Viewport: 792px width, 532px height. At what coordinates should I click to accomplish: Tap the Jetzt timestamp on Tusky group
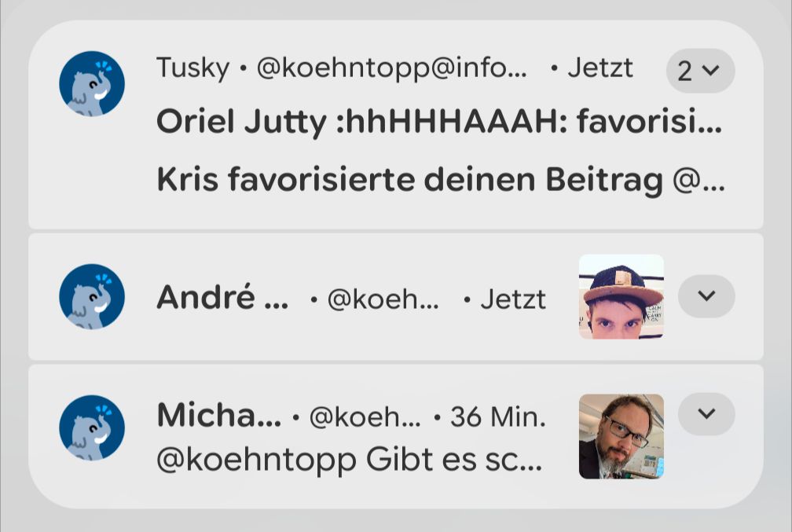600,68
